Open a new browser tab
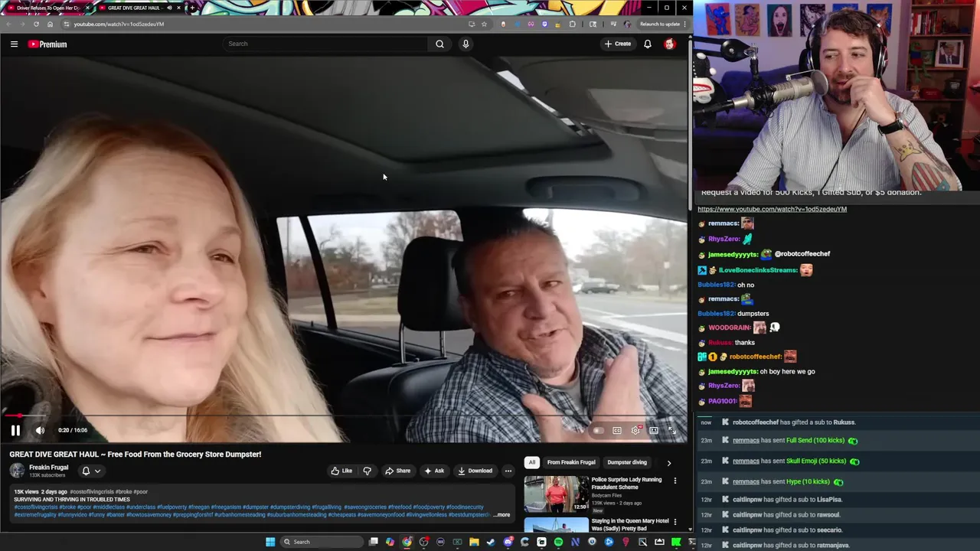Image resolution: width=980 pixels, height=551 pixels. [x=193, y=8]
